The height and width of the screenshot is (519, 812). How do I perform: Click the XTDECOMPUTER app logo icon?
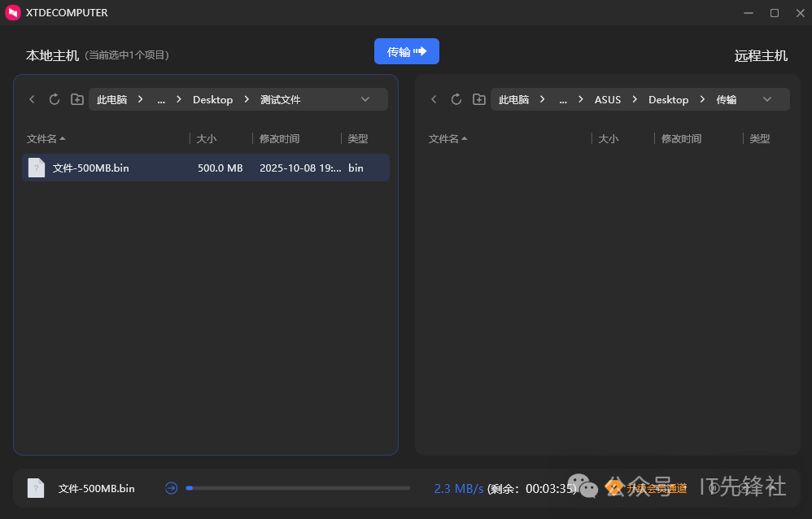13,13
